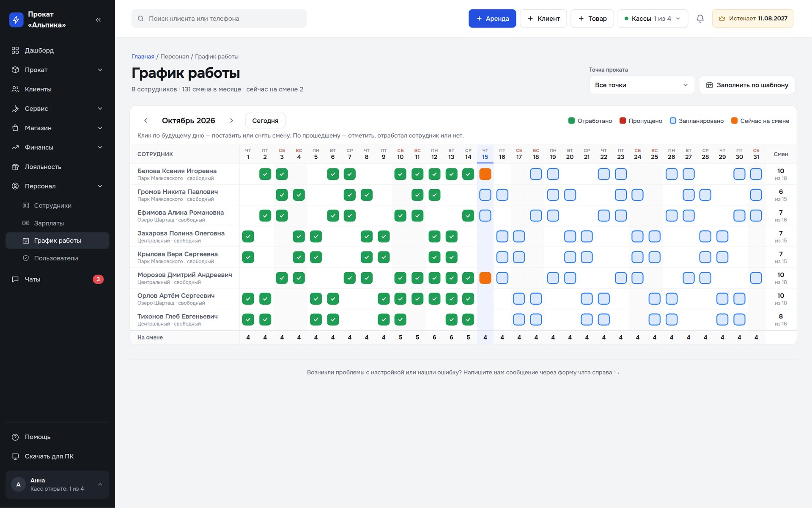This screenshot has height=508, width=812.
Task: Collapse the sidebar with the double-chevron icon
Action: (98, 19)
